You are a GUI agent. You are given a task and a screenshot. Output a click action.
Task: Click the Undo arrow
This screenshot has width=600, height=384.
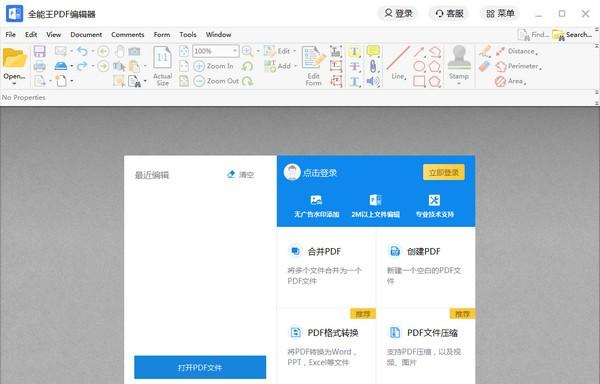coord(82,51)
